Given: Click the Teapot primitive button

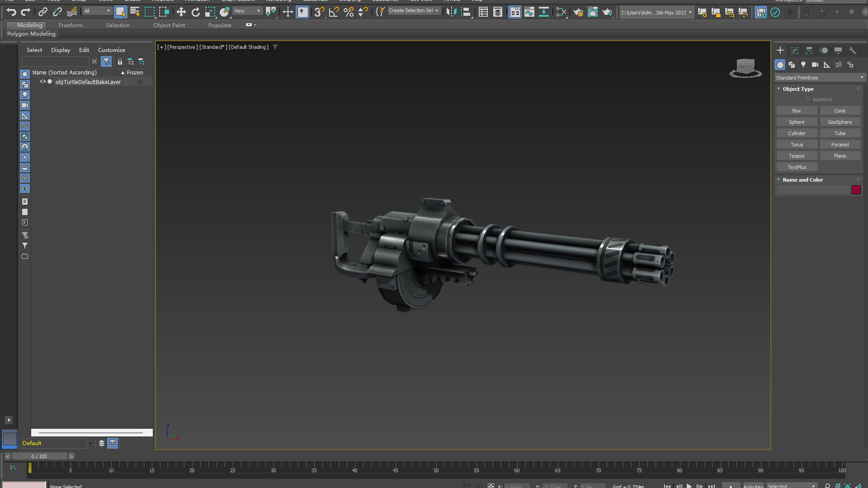Looking at the screenshot, I should pyautogui.click(x=797, y=156).
